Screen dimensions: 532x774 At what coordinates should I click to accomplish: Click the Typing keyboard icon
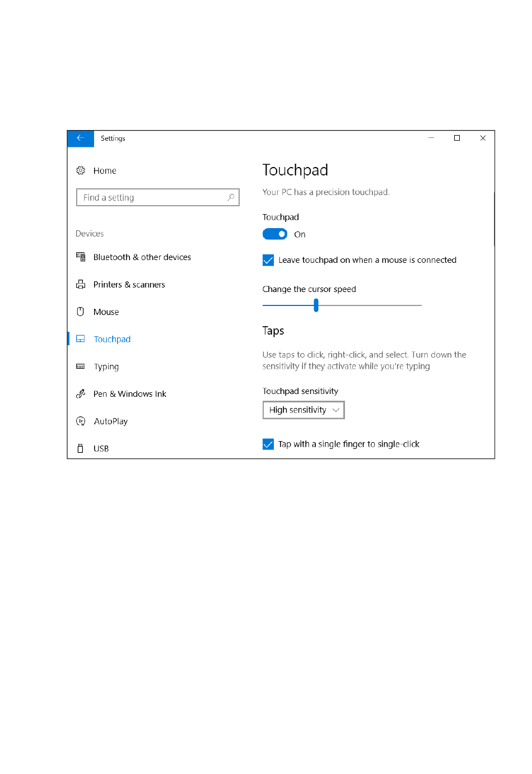pyautogui.click(x=81, y=366)
